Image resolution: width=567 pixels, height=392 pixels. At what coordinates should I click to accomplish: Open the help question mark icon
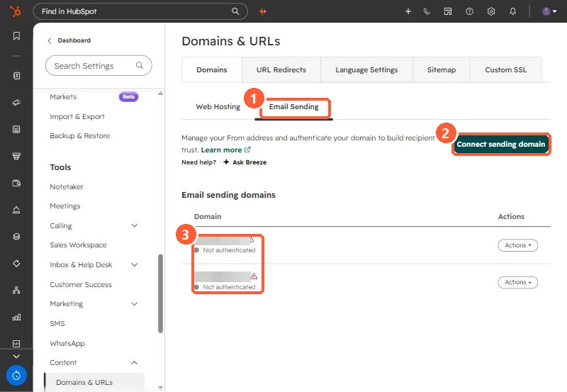(x=469, y=11)
